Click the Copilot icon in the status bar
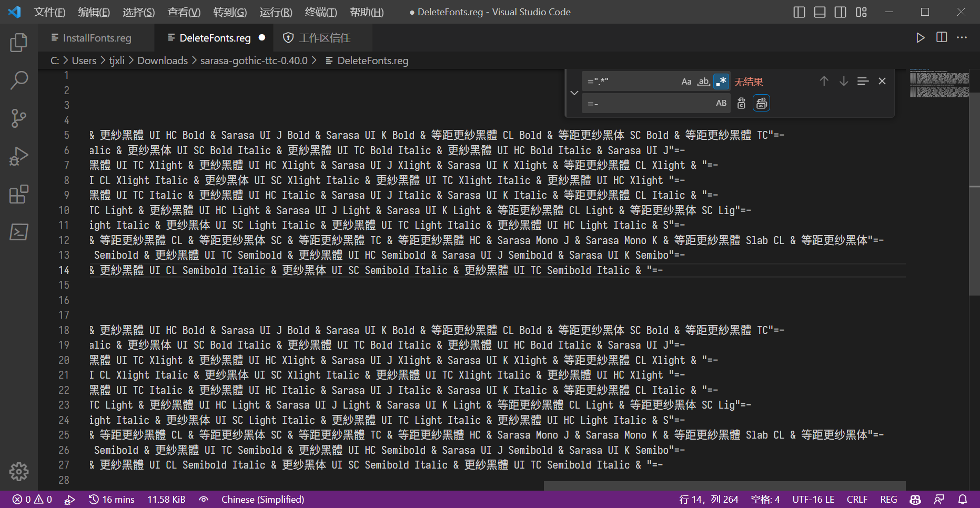 point(915,499)
